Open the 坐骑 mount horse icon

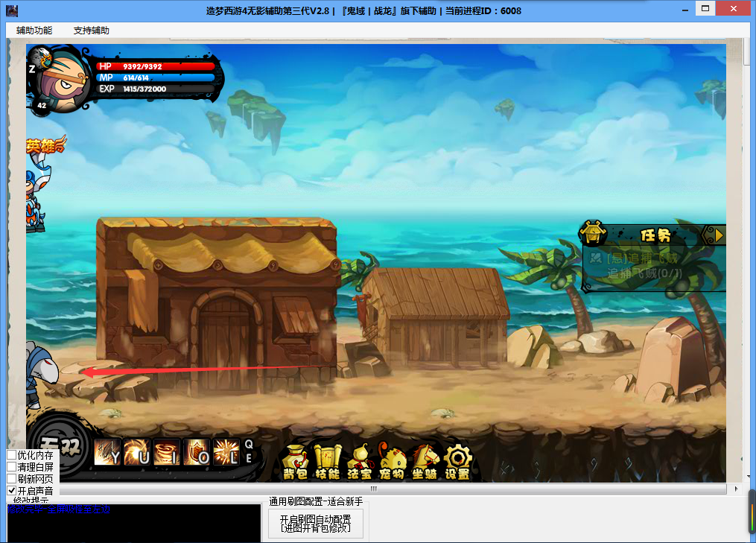425,462
